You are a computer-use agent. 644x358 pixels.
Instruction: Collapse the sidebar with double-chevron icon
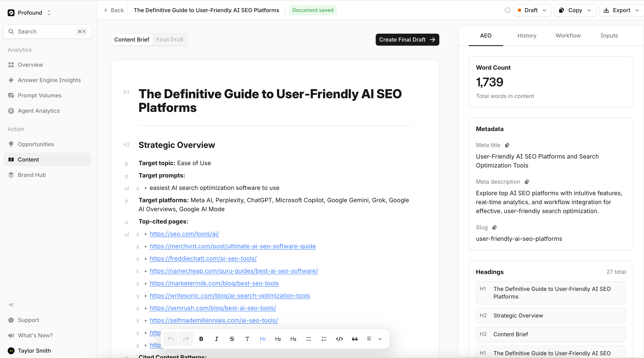coord(11,305)
